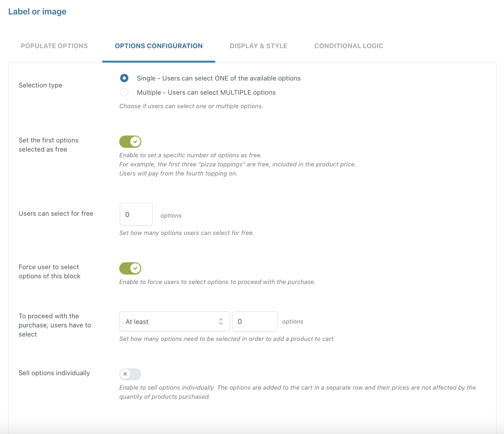Click the checkmark knob on the Force user toggle
The width and height of the screenshot is (504, 434).
click(135, 268)
